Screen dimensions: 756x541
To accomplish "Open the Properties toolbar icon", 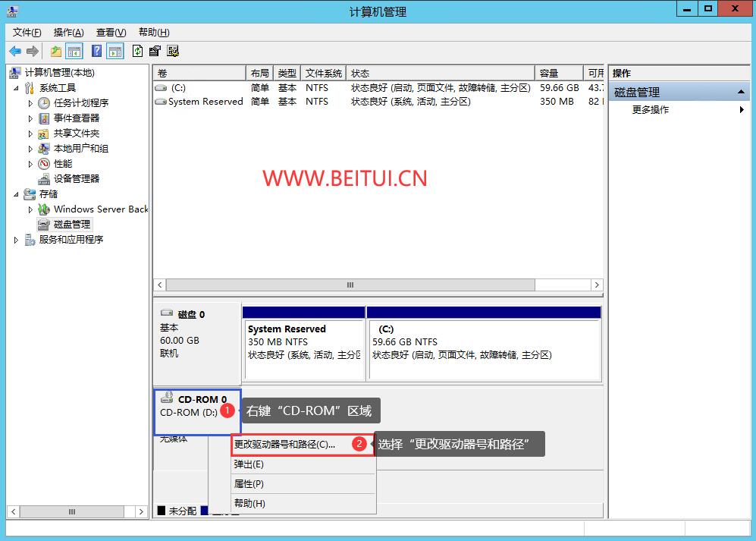I will pos(155,51).
